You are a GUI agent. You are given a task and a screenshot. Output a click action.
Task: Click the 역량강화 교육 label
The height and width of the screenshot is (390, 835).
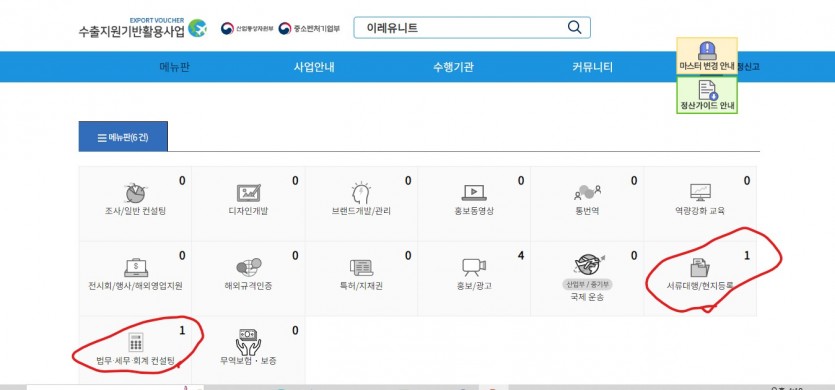[x=700, y=211]
